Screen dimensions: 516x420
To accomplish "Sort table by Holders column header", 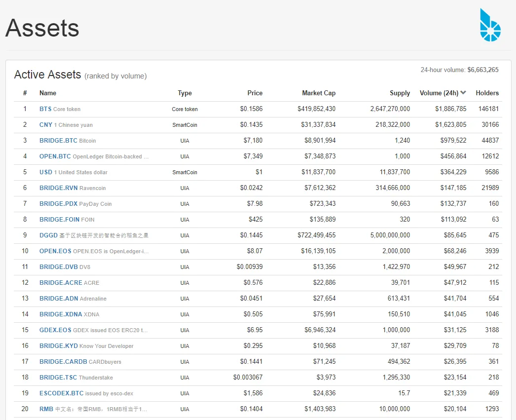I will [x=487, y=93].
